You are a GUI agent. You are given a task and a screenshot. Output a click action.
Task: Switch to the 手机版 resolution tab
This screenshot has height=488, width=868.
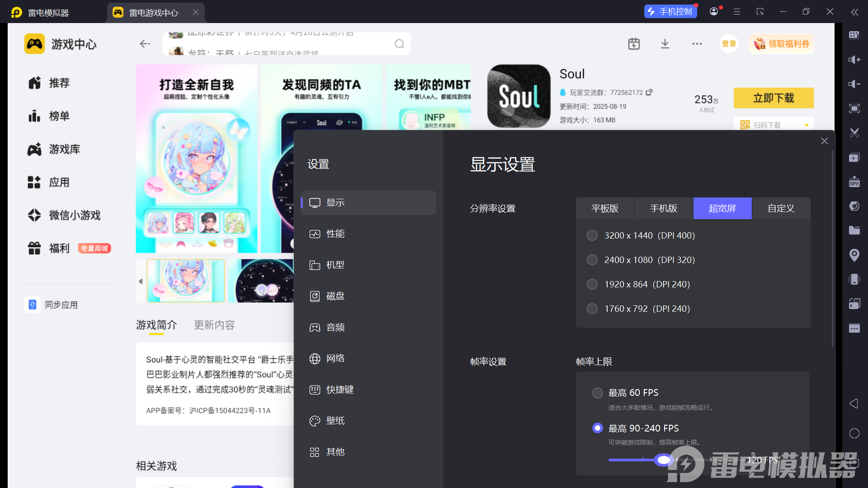[x=664, y=208]
